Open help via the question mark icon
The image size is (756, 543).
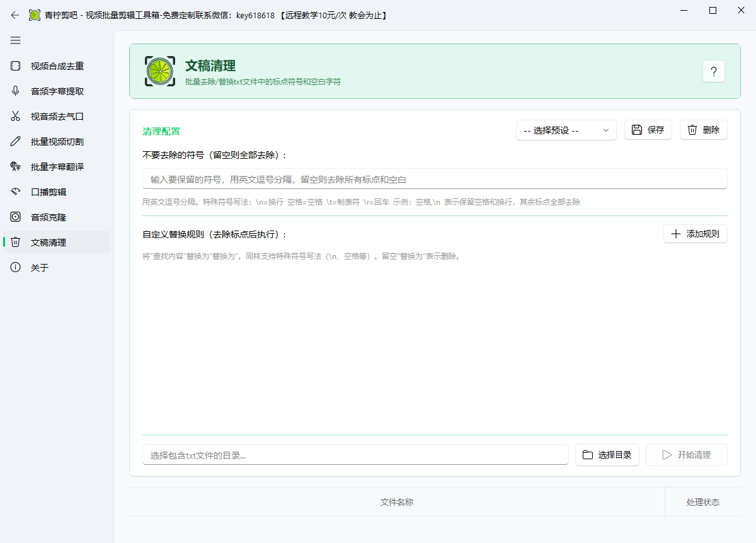713,71
